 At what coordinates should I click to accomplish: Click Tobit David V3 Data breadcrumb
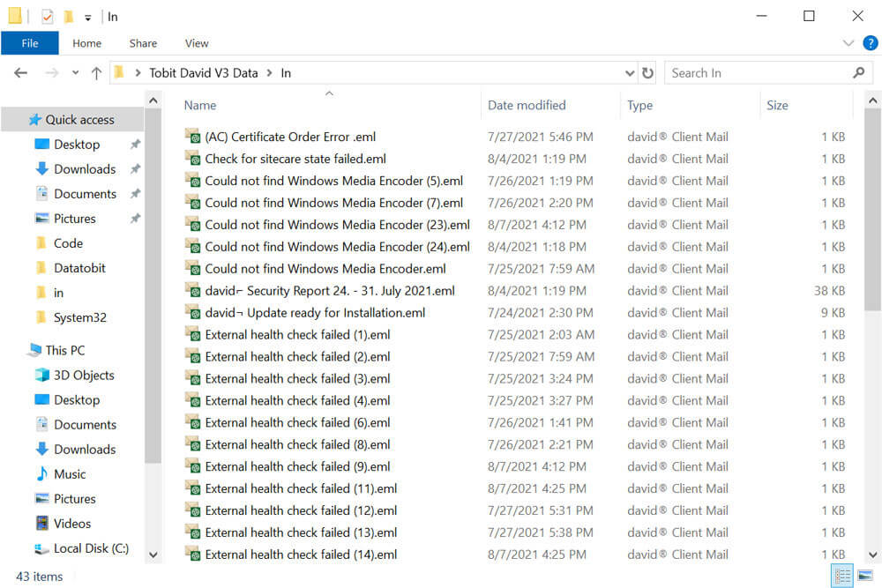pyautogui.click(x=203, y=73)
